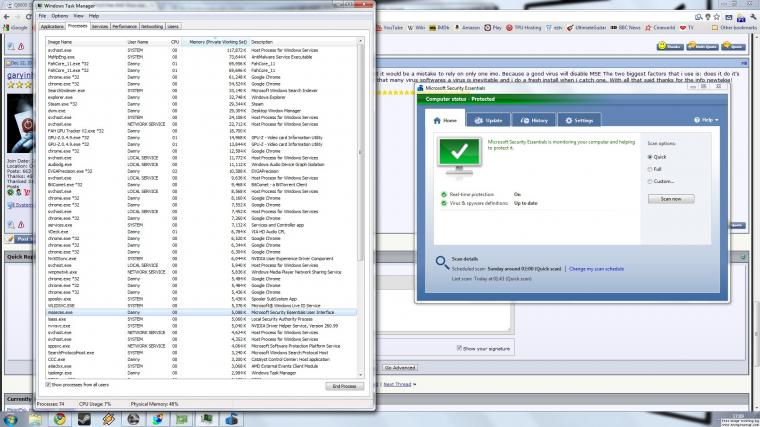
Task: Click the End Process button
Action: click(344, 386)
